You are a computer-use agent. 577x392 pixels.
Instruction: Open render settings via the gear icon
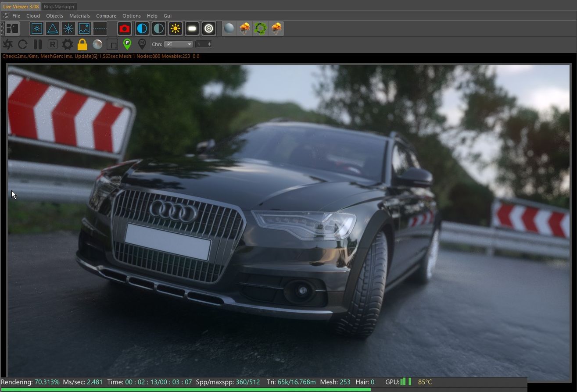point(67,44)
